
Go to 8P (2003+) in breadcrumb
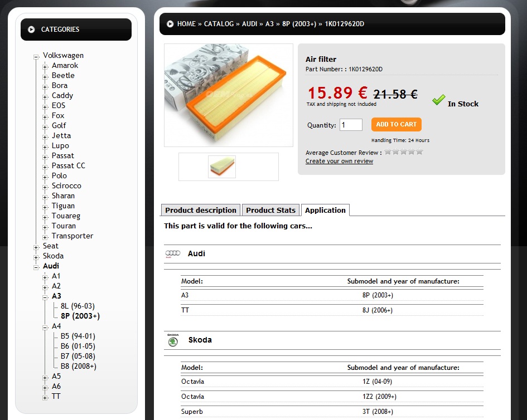299,24
